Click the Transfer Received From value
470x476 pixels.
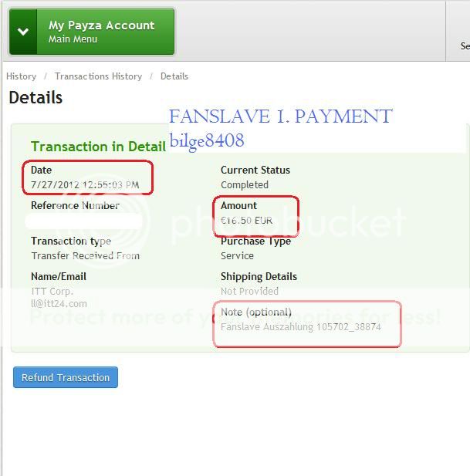(x=86, y=255)
